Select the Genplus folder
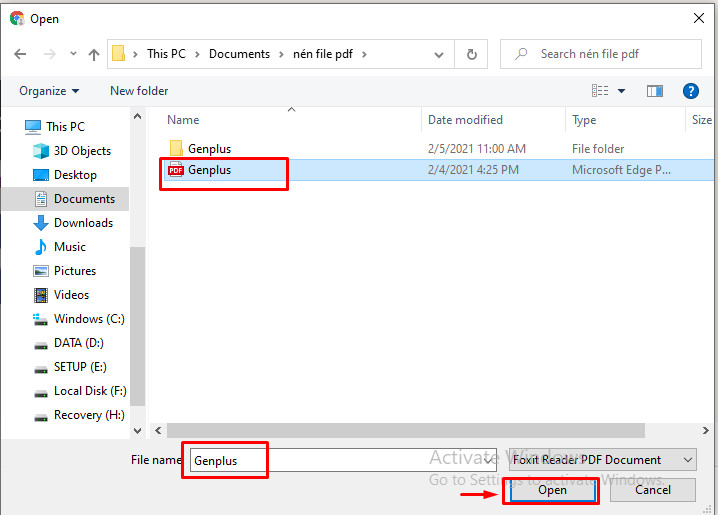Viewport: 718px width, 515px height. point(209,149)
